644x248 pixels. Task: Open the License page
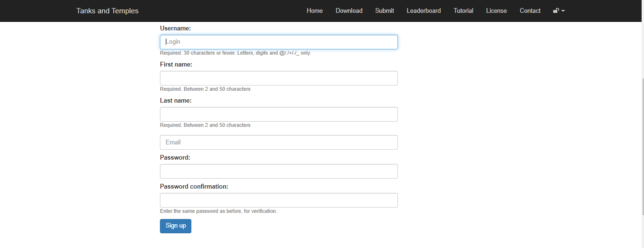(x=496, y=10)
